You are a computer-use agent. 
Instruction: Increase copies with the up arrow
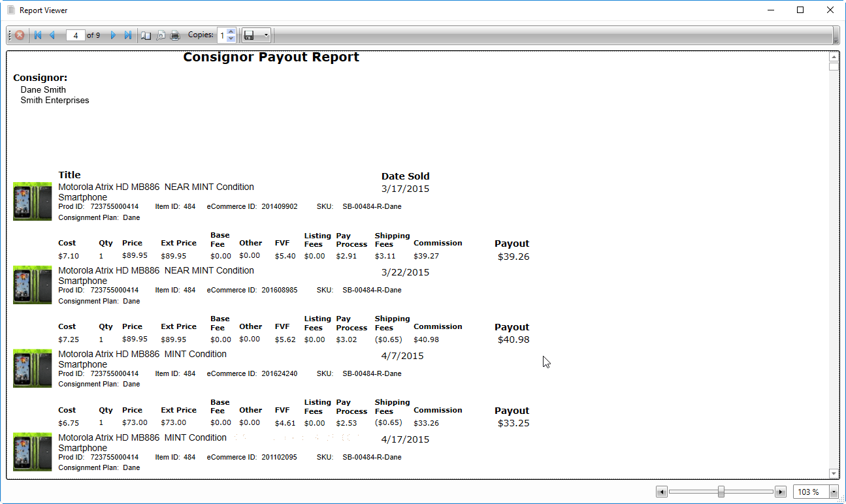point(231,31)
